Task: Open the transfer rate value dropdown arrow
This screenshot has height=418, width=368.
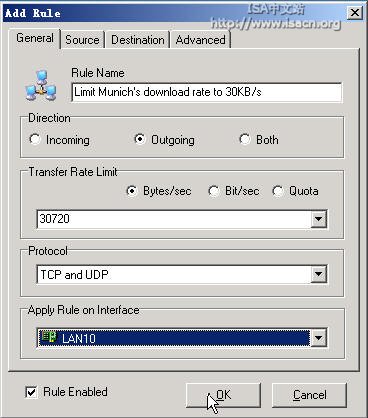Action: [x=318, y=219]
